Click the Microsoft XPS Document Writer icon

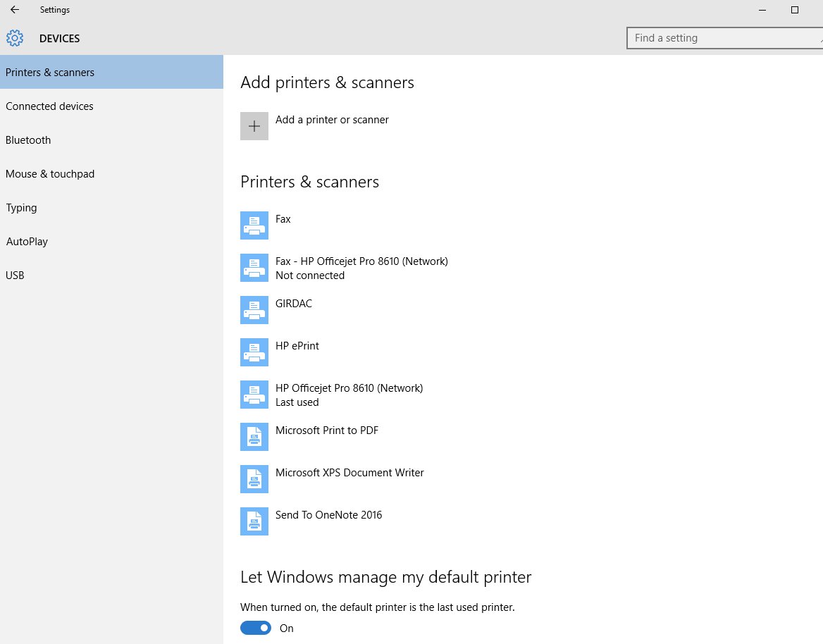point(254,479)
